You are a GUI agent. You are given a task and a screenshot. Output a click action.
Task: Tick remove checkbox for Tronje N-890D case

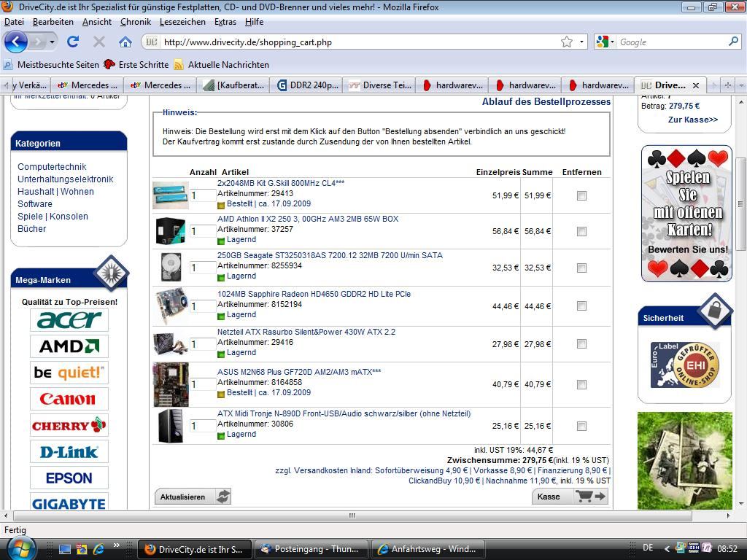[x=581, y=426]
